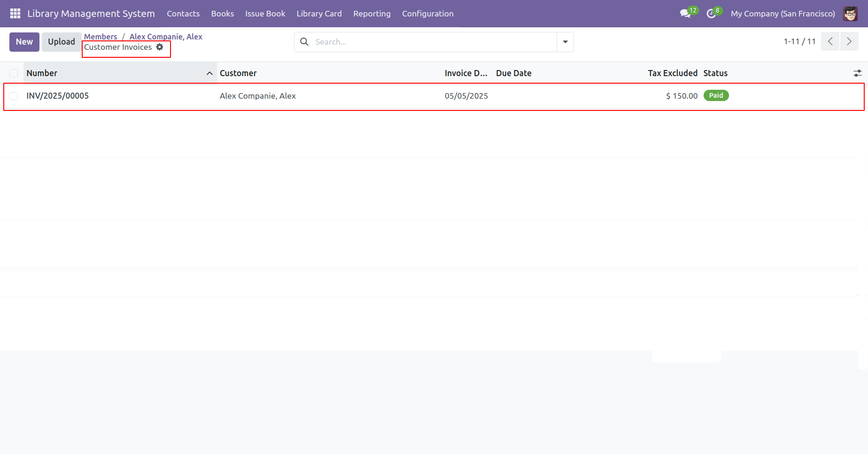
Task: Open the Customer Invoices gear actions
Action: click(160, 47)
